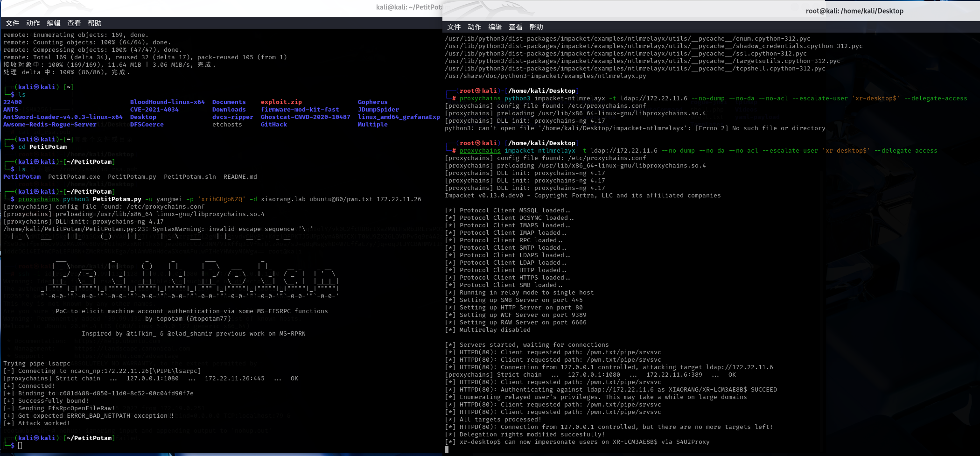Viewport: 980px width, 456px height.
Task: Click the firmware-mod-kit-fast entry
Action: click(x=300, y=110)
